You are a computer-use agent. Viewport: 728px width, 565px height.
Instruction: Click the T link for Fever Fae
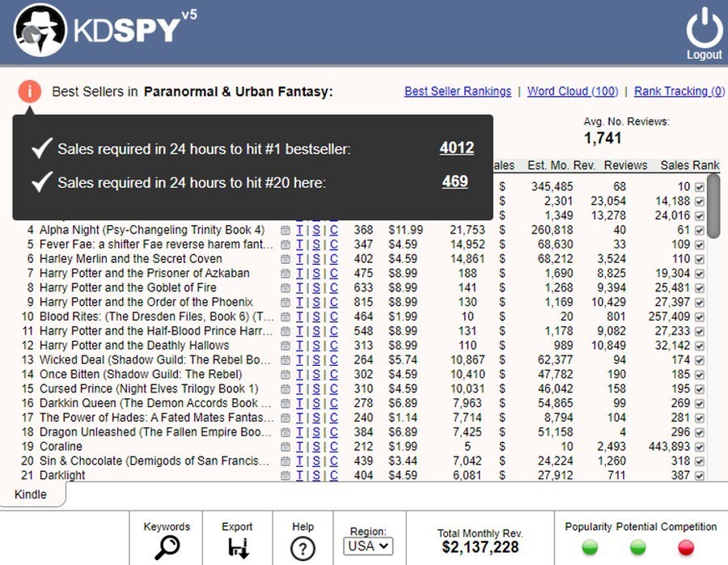click(301, 244)
